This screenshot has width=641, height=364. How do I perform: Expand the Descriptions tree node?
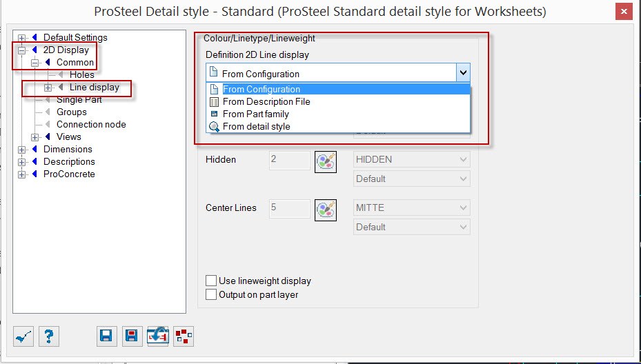click(21, 162)
